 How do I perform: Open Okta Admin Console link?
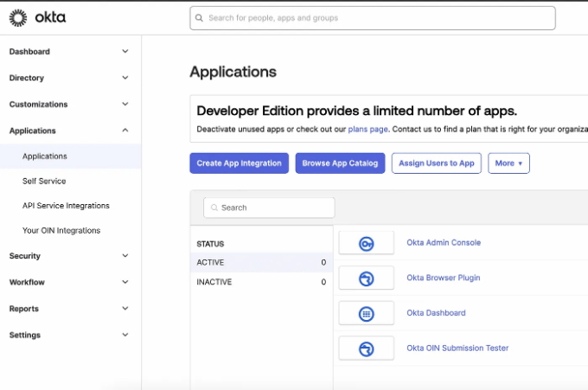coord(444,243)
